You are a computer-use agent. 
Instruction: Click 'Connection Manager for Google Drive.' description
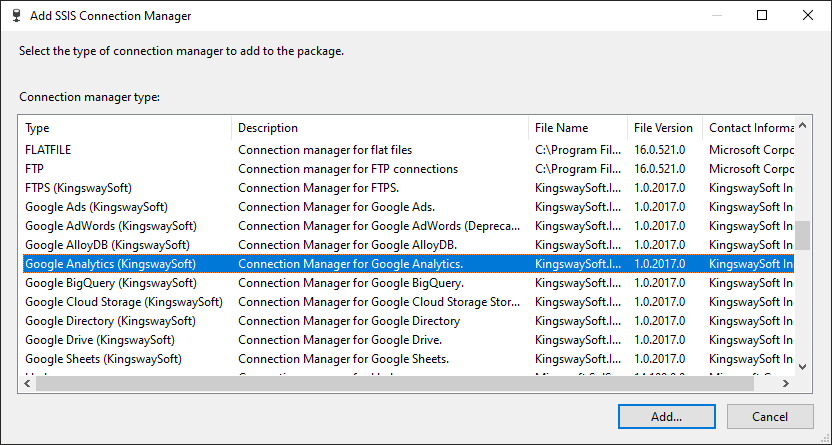click(x=340, y=340)
